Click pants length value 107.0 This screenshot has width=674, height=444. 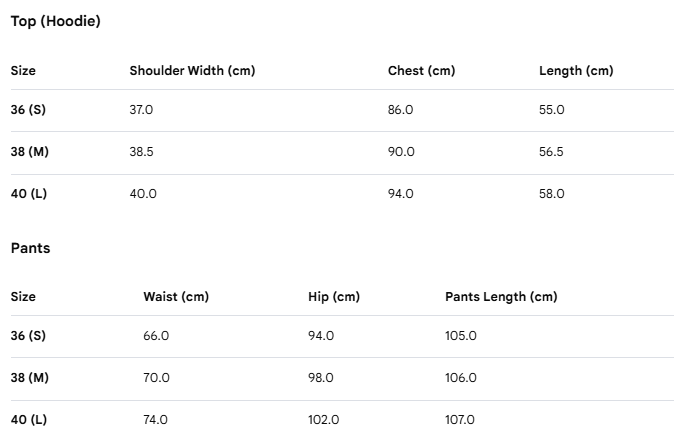(x=460, y=420)
